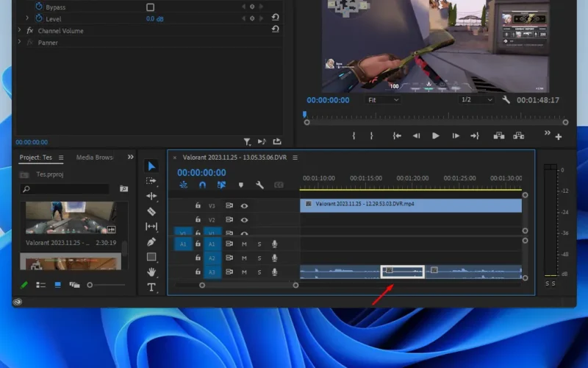Screen dimensions: 588x368
Task: Reset the Level parameter
Action: [275, 17]
